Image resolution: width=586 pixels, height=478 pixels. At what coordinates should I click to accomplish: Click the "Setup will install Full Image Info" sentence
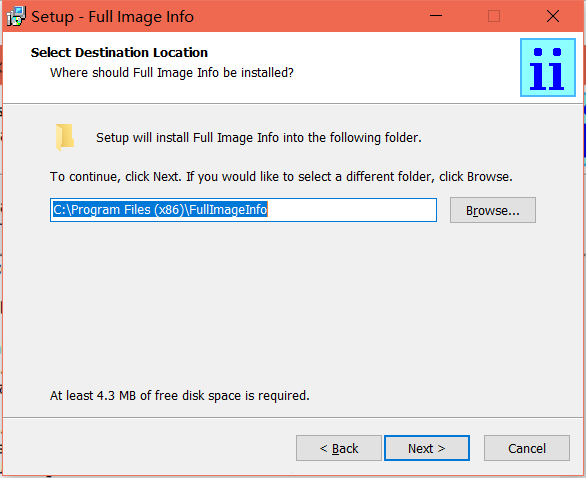[259, 138]
